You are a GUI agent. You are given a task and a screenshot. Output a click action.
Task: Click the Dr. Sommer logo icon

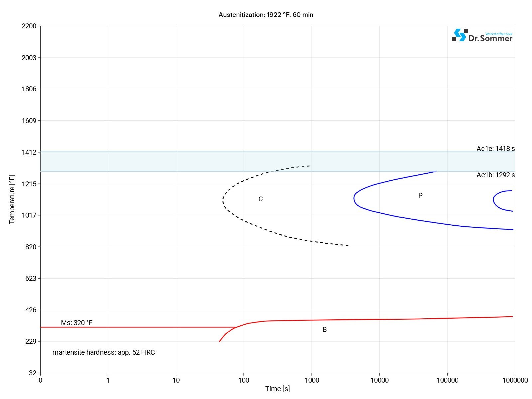pyautogui.click(x=459, y=35)
